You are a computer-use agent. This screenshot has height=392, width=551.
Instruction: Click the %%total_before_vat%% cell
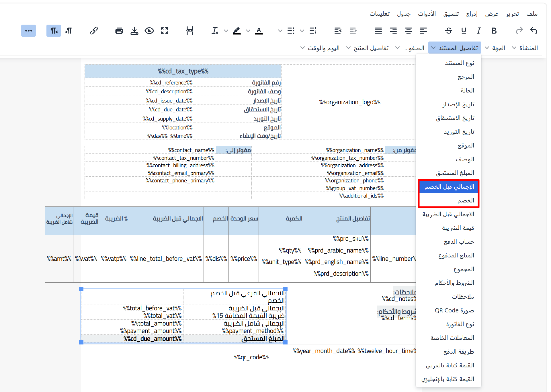click(x=132, y=308)
